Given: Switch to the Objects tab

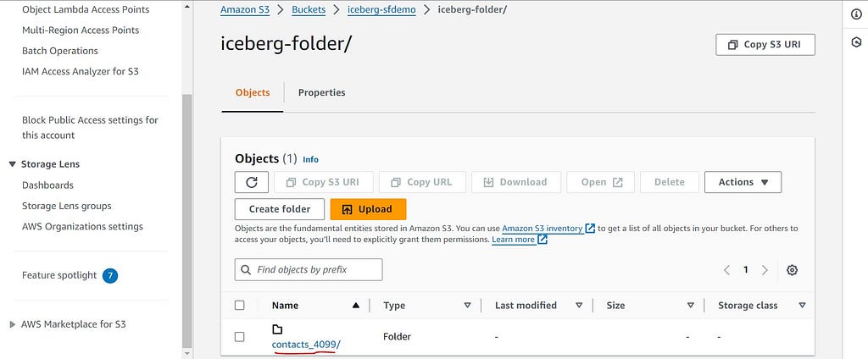Looking at the screenshot, I should [x=253, y=92].
